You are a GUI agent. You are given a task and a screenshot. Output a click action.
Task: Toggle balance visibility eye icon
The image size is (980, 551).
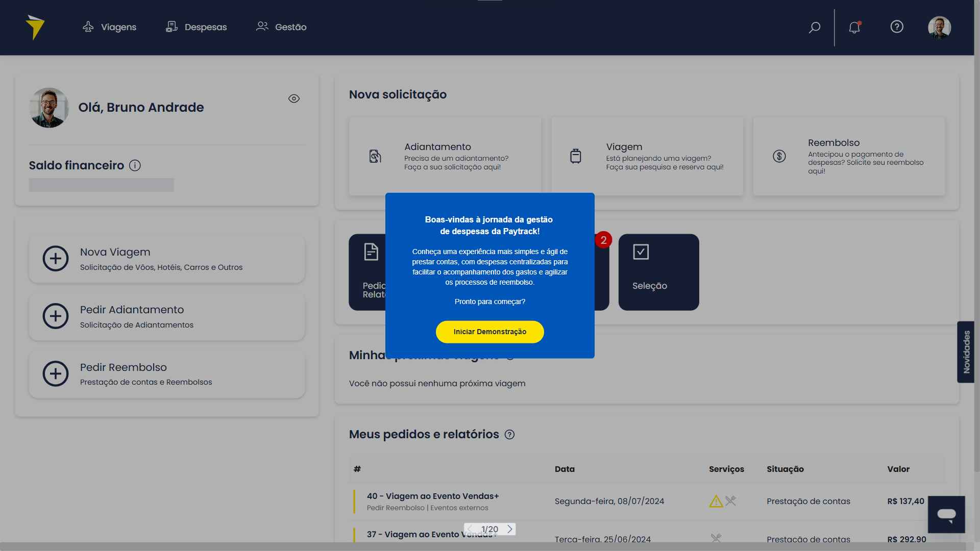[x=294, y=98]
